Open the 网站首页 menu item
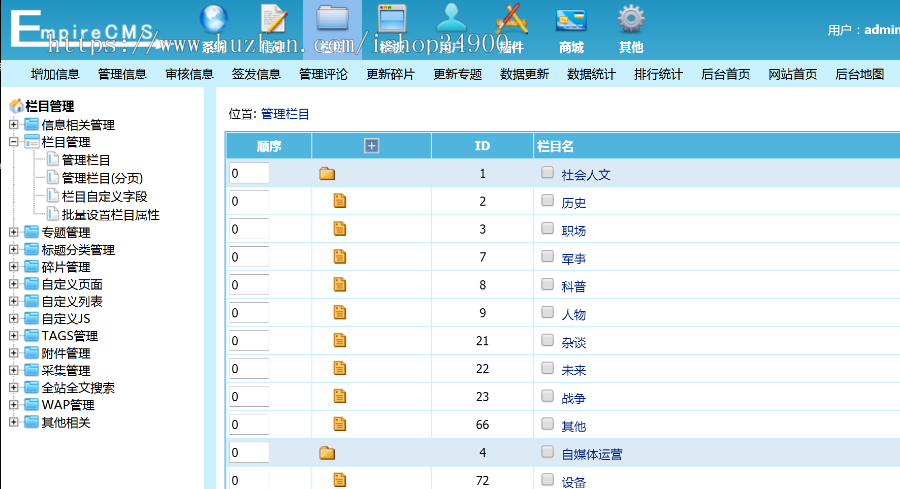Image resolution: width=900 pixels, height=489 pixels. [793, 74]
